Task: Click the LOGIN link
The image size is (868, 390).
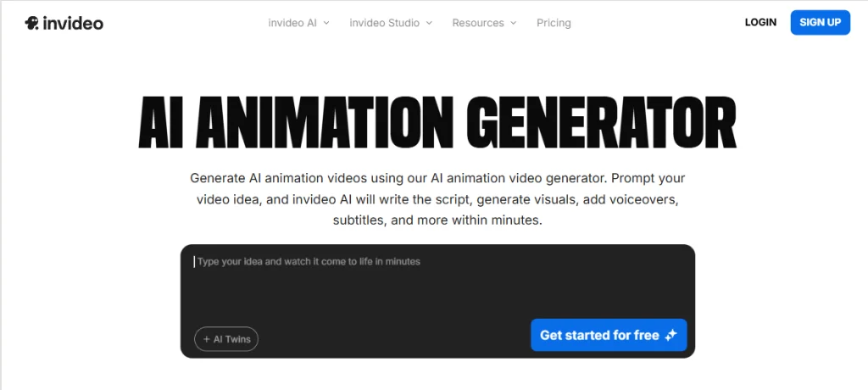Action: tap(760, 22)
